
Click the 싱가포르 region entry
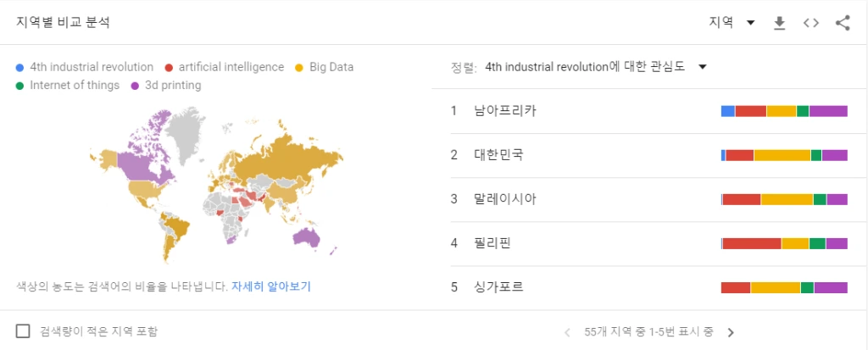pyautogui.click(x=499, y=287)
